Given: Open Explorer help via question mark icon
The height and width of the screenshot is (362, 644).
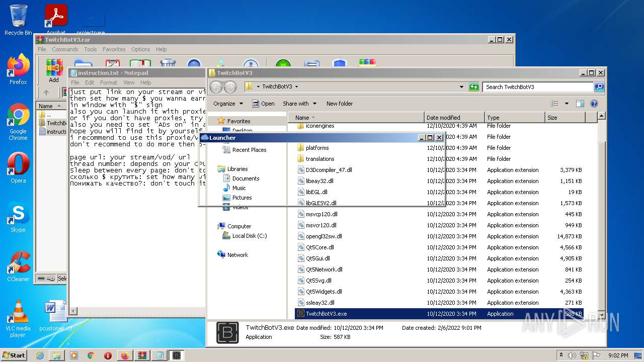Looking at the screenshot, I should pos(594,104).
